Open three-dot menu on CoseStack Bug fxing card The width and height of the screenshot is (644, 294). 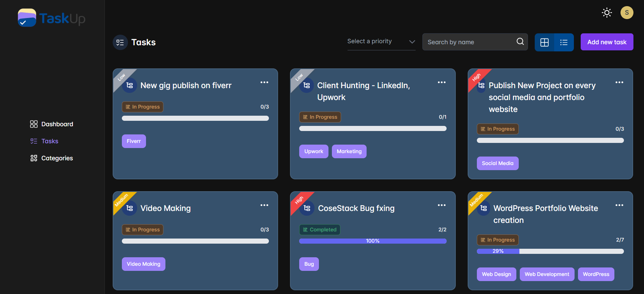click(441, 205)
